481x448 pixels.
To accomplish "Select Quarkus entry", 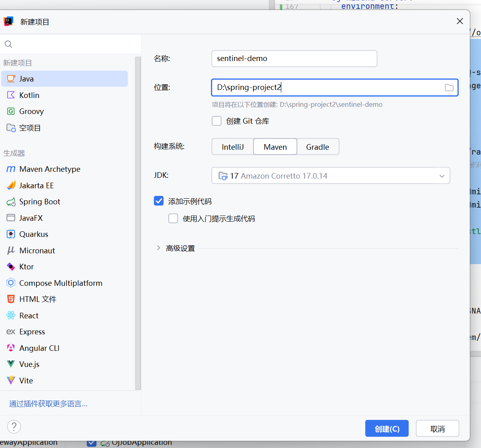I will coord(64,234).
